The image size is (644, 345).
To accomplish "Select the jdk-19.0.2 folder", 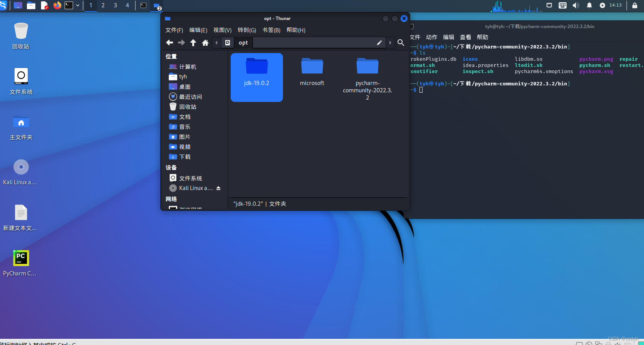I will (x=257, y=77).
